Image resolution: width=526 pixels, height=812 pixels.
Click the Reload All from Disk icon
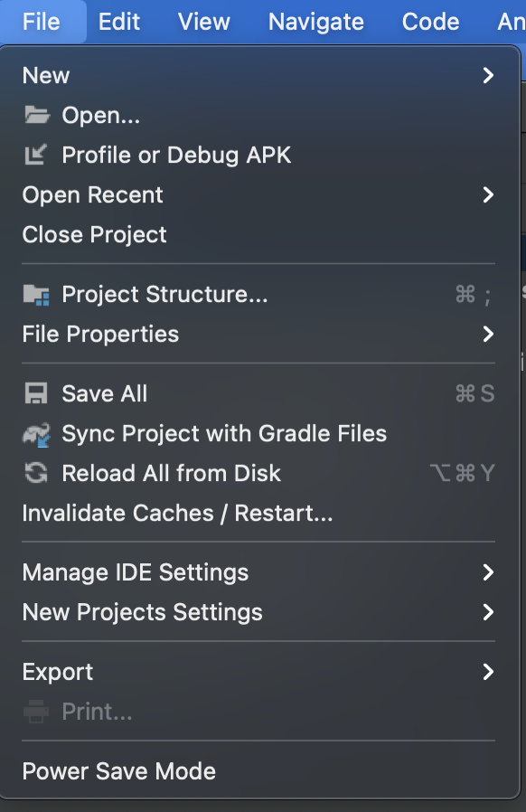click(x=36, y=473)
